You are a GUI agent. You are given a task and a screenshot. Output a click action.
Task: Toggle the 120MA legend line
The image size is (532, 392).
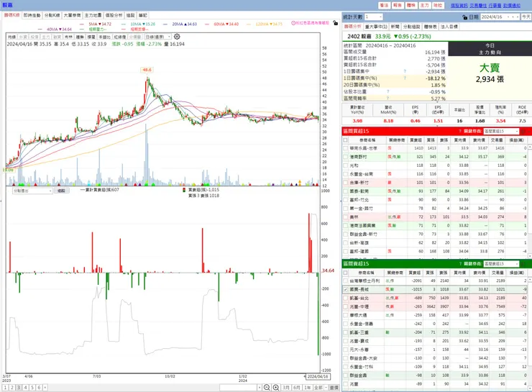click(265, 24)
